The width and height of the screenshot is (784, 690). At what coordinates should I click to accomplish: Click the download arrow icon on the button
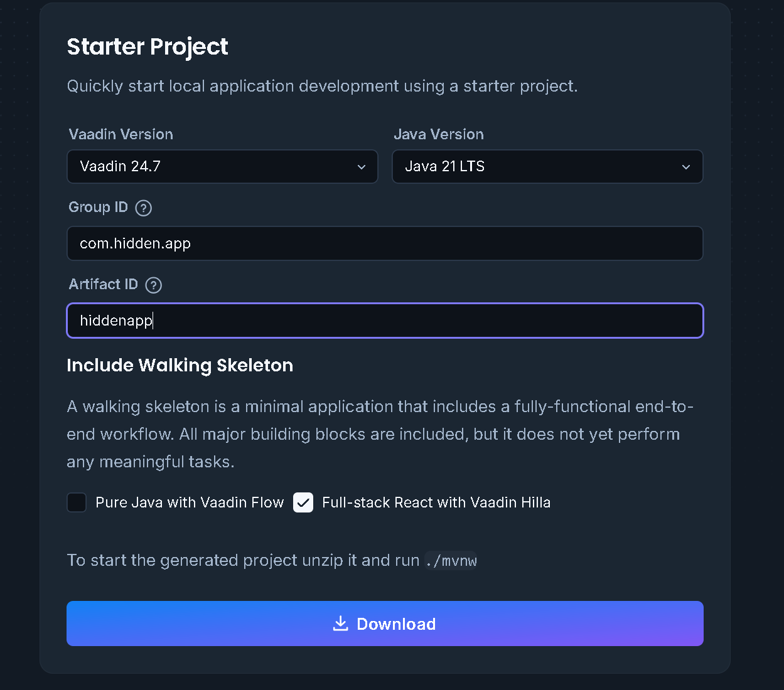click(340, 624)
